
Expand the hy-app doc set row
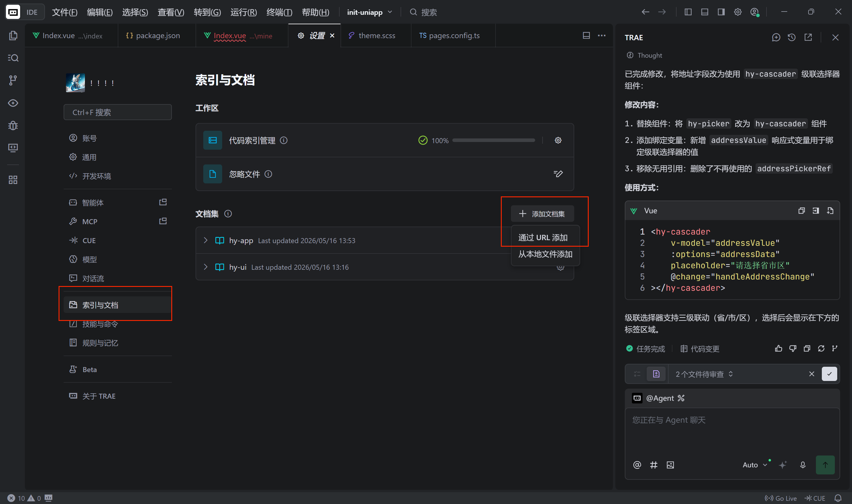coord(205,240)
